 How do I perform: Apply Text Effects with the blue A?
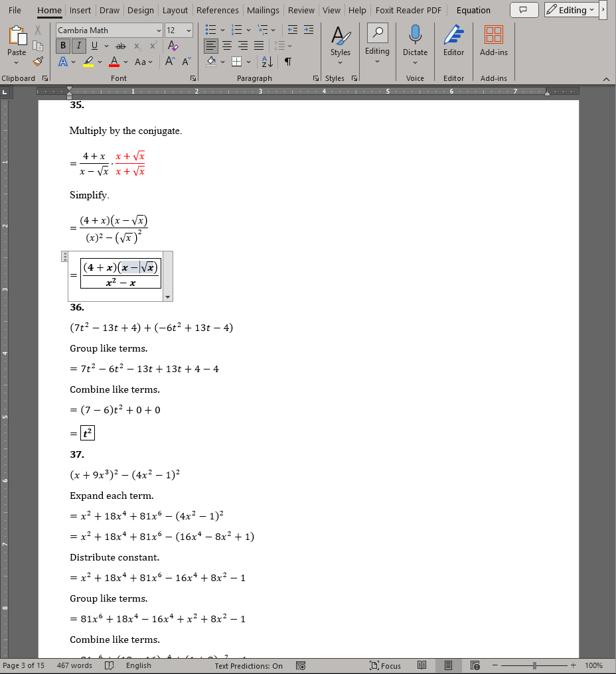click(x=63, y=62)
